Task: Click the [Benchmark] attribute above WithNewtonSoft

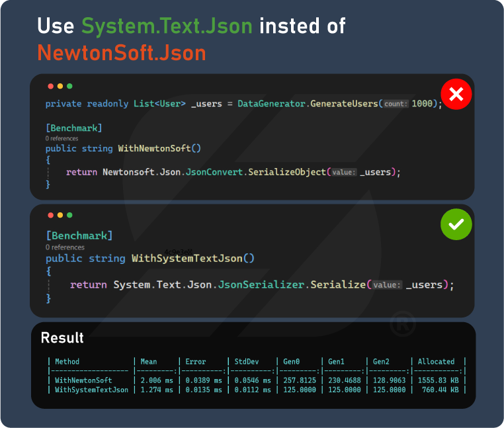Action: (74, 128)
